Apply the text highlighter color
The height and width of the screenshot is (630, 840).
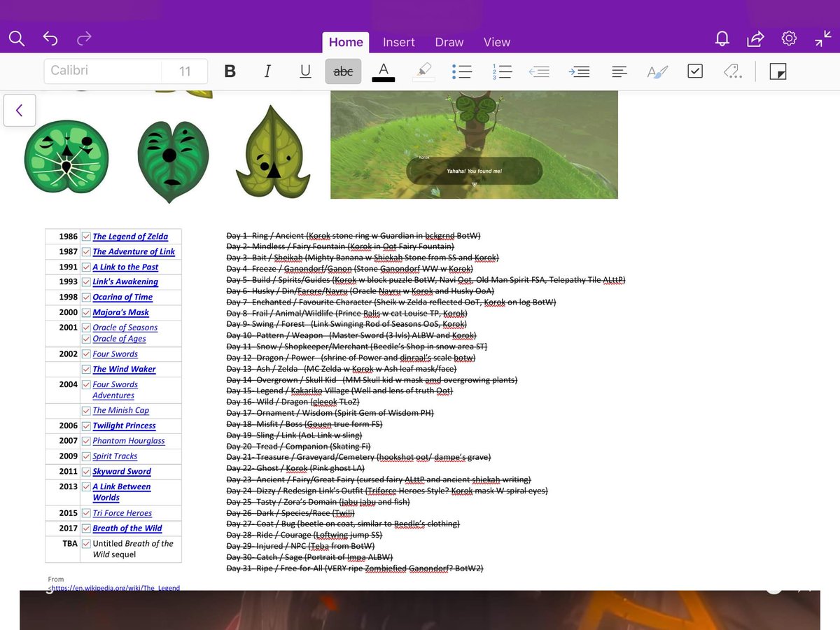click(x=423, y=71)
